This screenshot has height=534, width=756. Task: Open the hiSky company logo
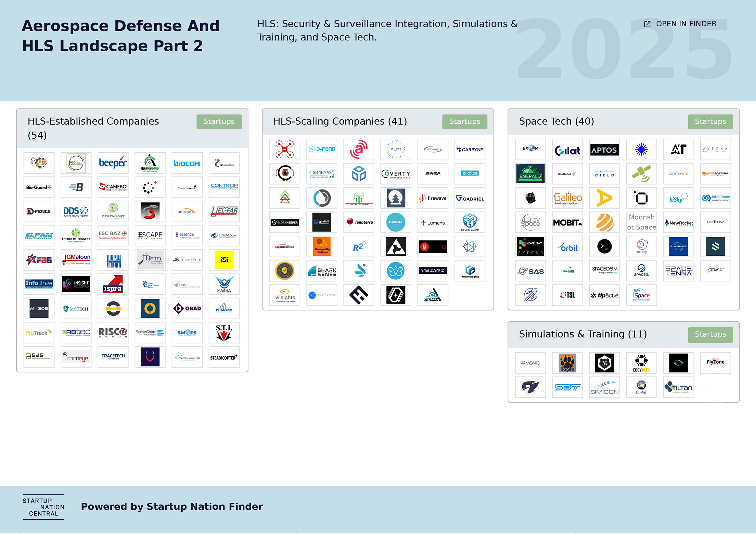pyautogui.click(x=679, y=198)
